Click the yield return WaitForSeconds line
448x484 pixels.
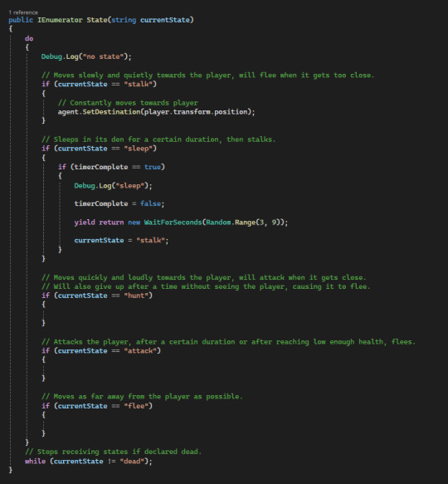(181, 222)
